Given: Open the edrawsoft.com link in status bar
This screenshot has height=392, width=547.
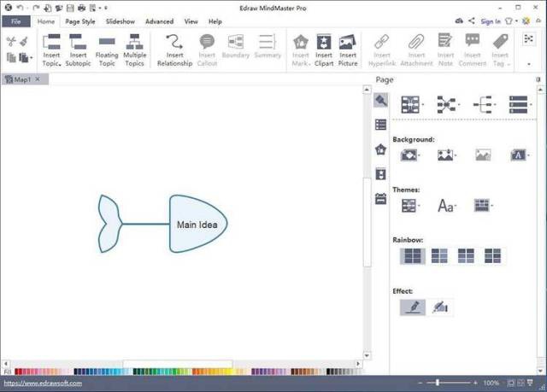Looking at the screenshot, I should pos(43,383).
